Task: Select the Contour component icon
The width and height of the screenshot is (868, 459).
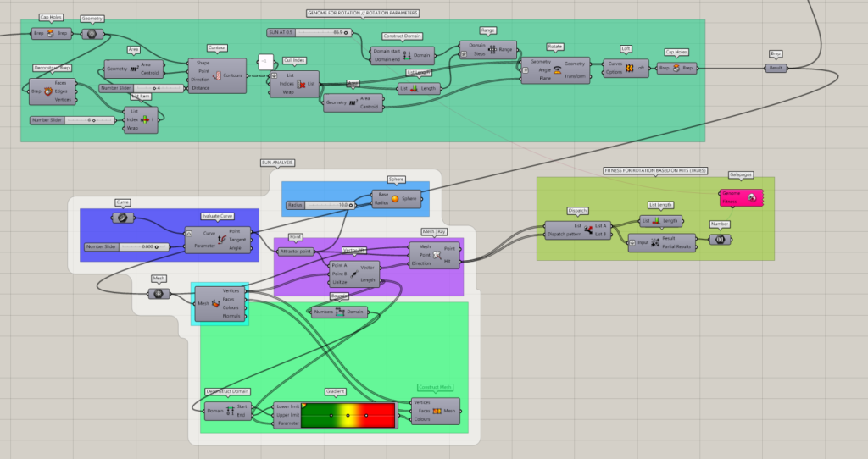Action: coord(217,75)
